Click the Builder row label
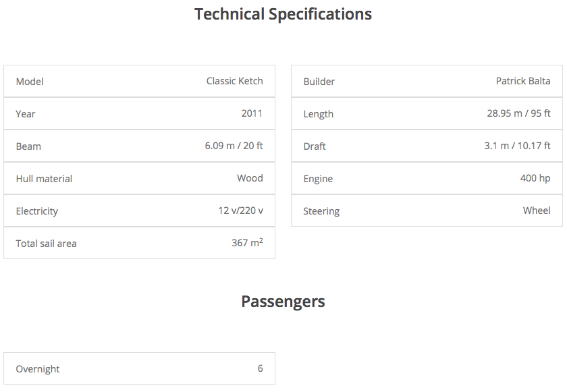This screenshot has height=392, width=567. [x=319, y=82]
